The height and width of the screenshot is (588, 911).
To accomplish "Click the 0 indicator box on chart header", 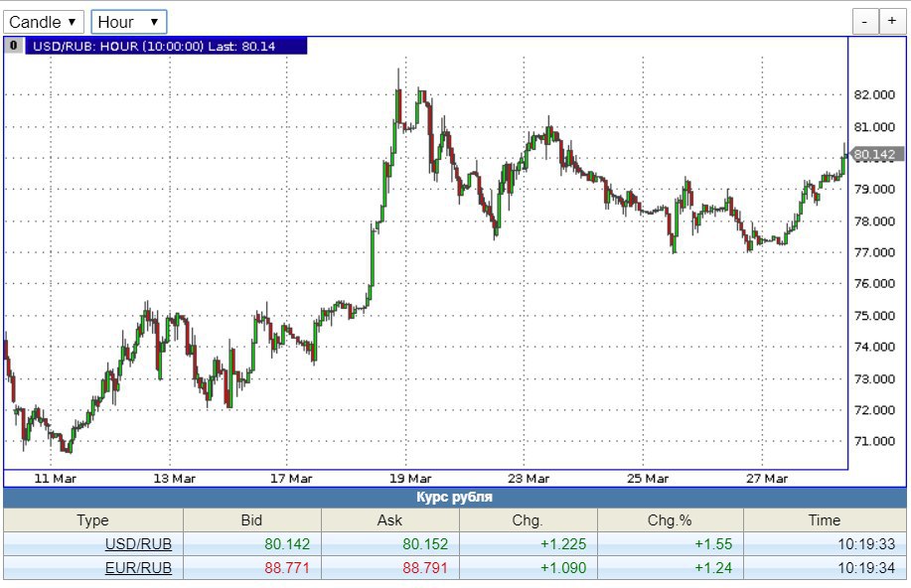I will [13, 46].
